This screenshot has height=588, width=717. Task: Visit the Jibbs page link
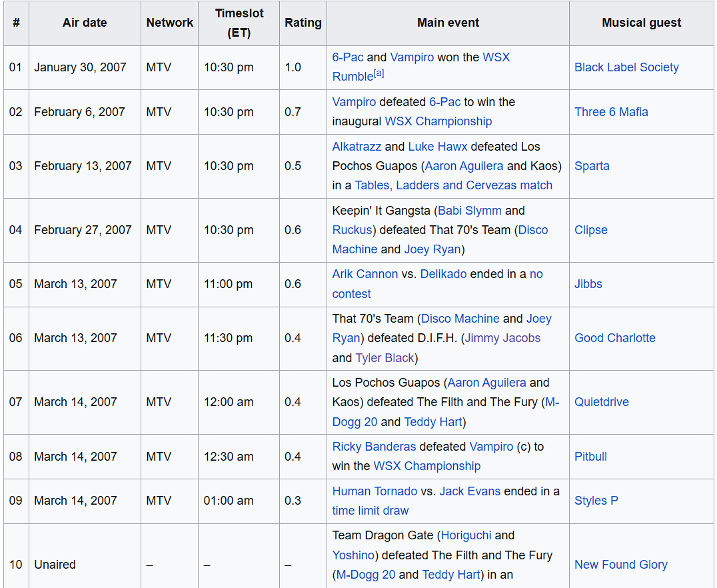(588, 284)
